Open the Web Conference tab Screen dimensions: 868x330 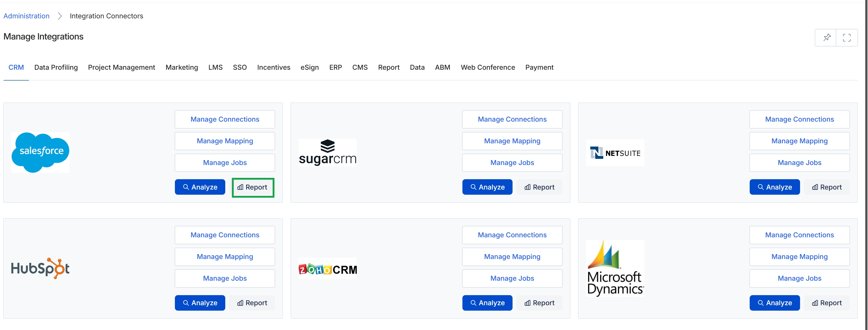pos(487,67)
